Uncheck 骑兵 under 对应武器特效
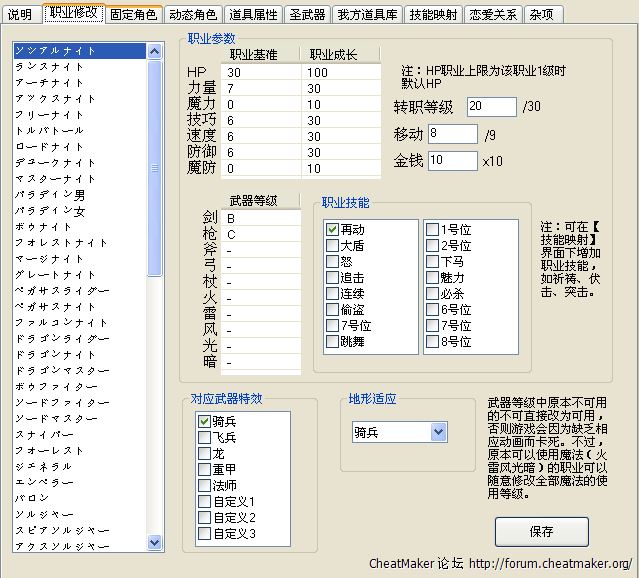Image resolution: width=639 pixels, height=578 pixels. point(205,421)
